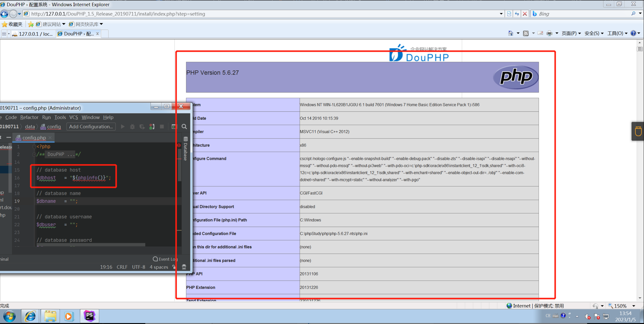
Task: Click the IE Home icon in command bar
Action: [510, 33]
